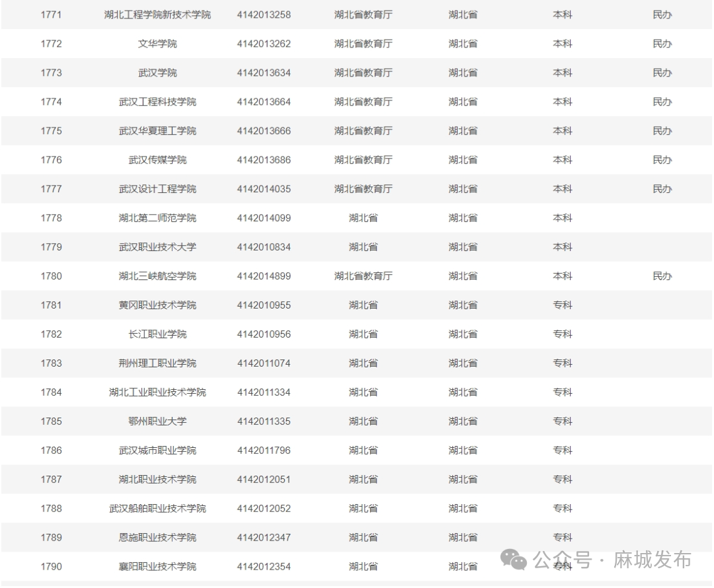Click code 4142011334

pos(264,392)
